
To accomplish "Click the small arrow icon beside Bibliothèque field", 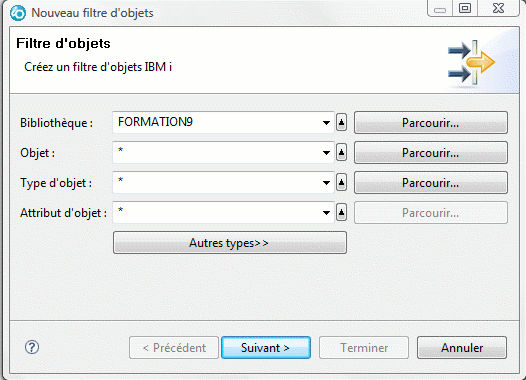I will [x=341, y=122].
